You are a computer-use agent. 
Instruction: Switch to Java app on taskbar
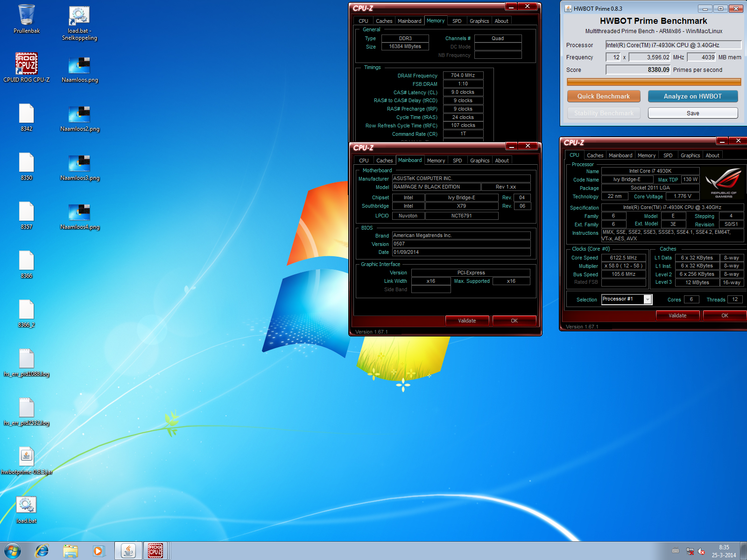pyautogui.click(x=128, y=551)
